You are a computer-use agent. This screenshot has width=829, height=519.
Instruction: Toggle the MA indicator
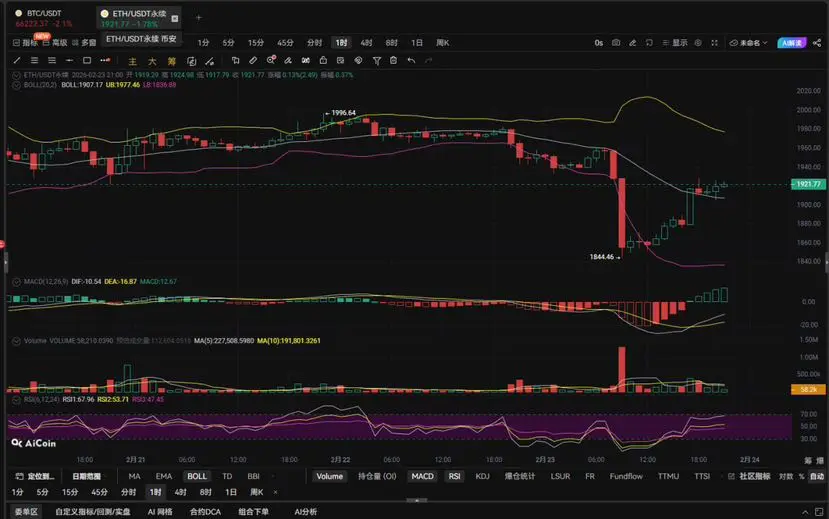click(x=134, y=476)
